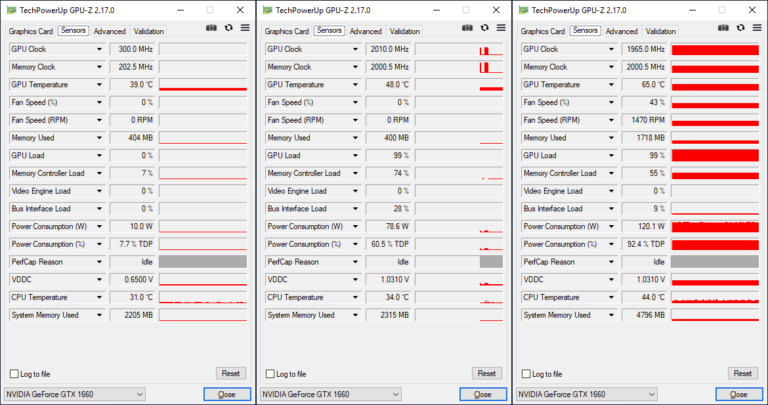Switch to the Validation tab in the right window
Viewport: 768px width, 405px height.
661,31
